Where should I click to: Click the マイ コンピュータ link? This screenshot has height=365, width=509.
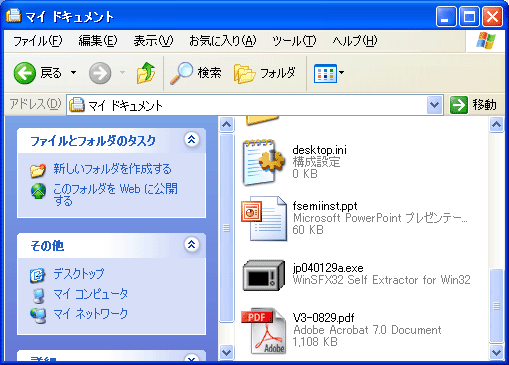[90, 294]
